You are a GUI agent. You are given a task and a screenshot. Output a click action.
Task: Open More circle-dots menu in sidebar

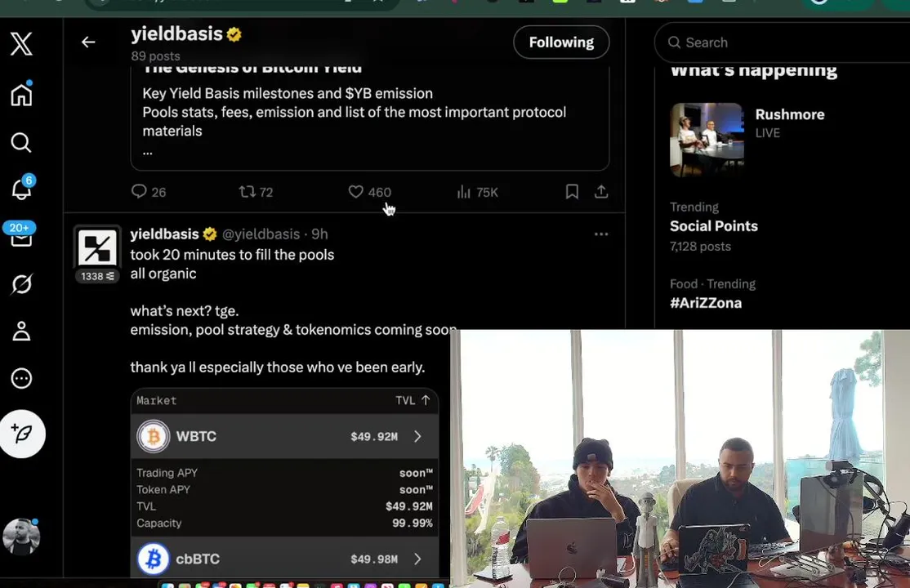coord(21,378)
